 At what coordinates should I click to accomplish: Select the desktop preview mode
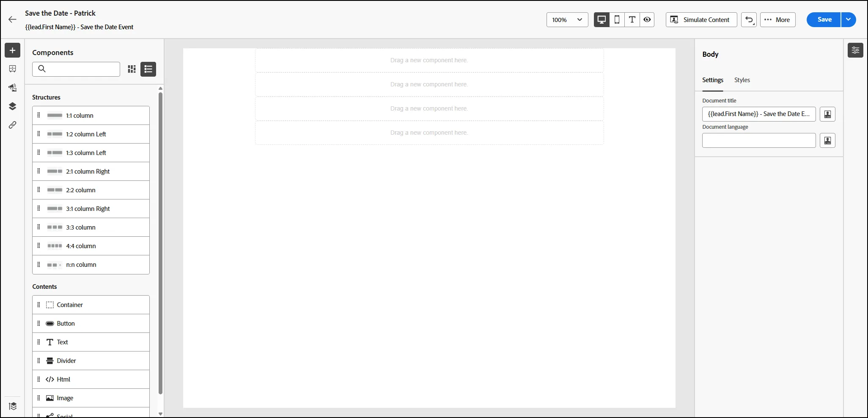click(x=602, y=19)
